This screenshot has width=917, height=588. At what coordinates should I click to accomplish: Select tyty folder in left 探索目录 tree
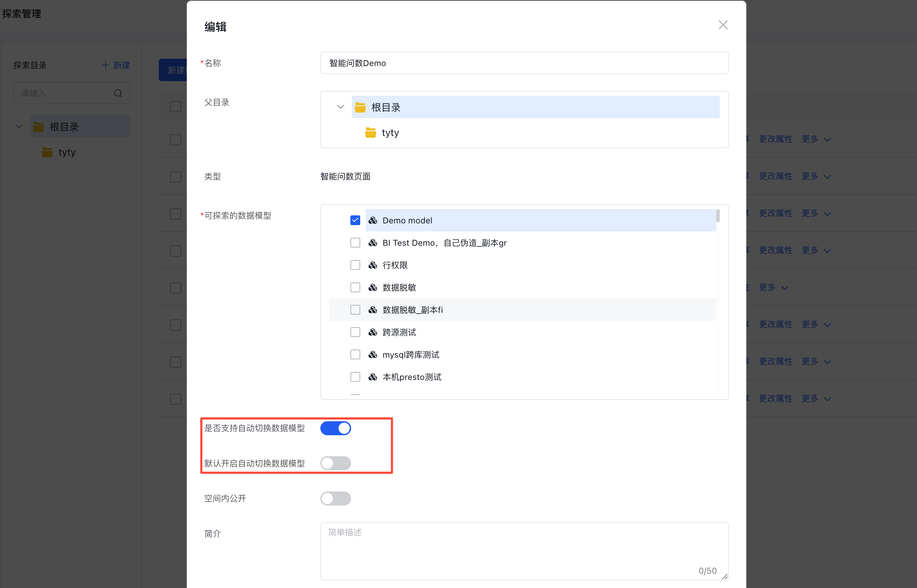point(67,152)
